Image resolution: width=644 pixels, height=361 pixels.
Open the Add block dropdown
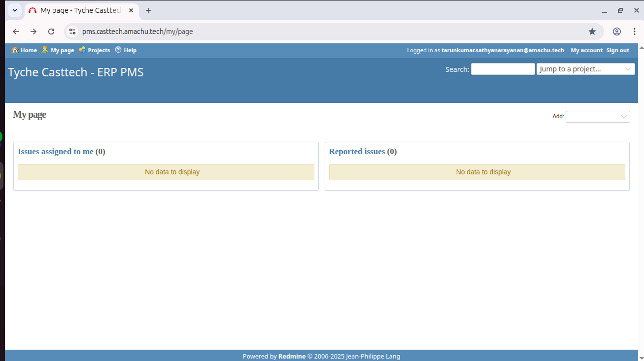pyautogui.click(x=597, y=117)
